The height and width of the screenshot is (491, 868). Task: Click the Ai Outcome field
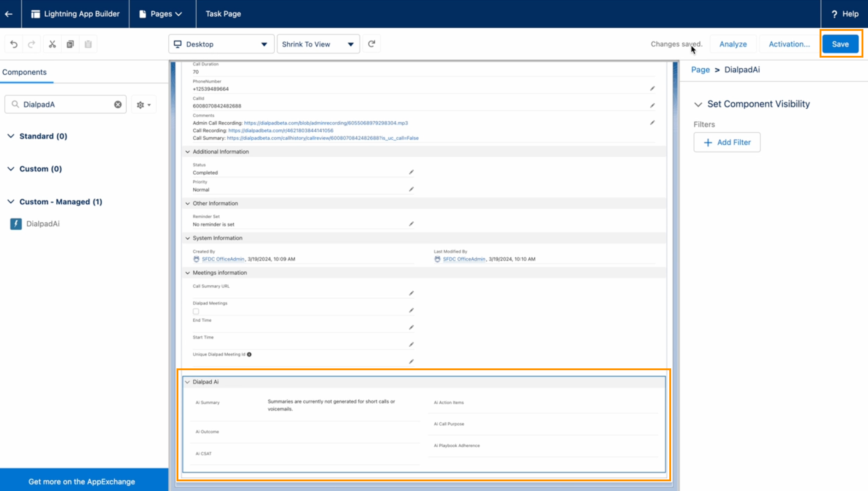[x=305, y=432]
